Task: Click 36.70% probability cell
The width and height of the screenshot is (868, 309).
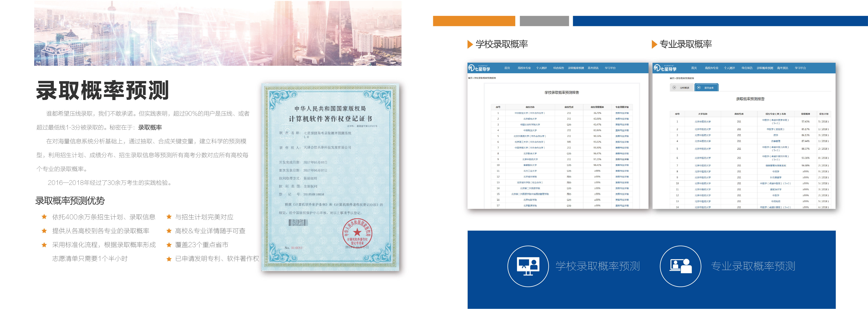Action: (597, 113)
